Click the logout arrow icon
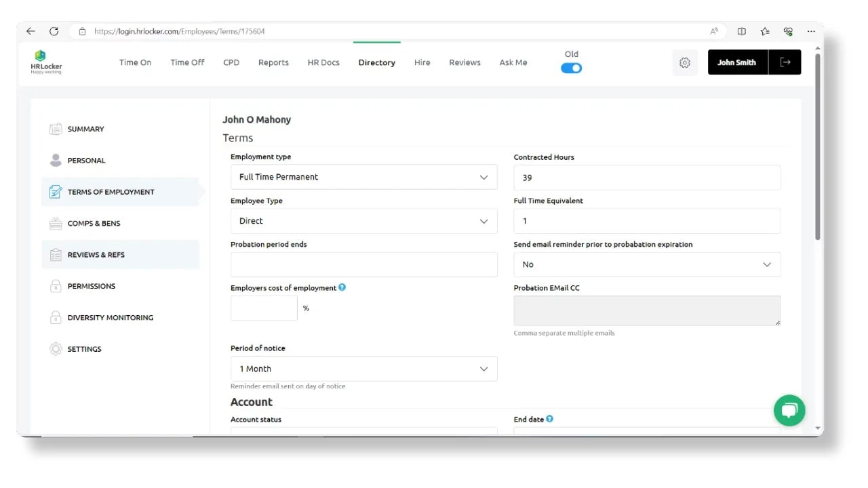 tap(785, 62)
